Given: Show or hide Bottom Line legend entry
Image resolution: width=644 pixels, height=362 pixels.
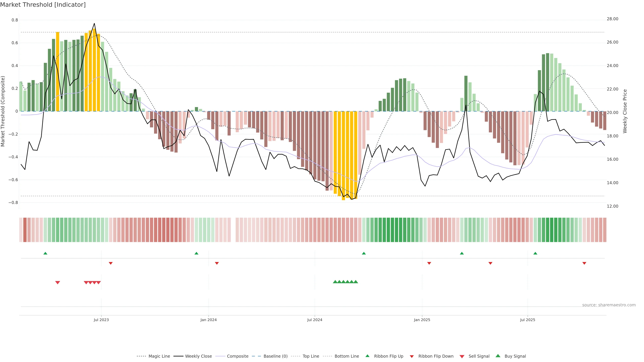Looking at the screenshot, I should click(346, 356).
